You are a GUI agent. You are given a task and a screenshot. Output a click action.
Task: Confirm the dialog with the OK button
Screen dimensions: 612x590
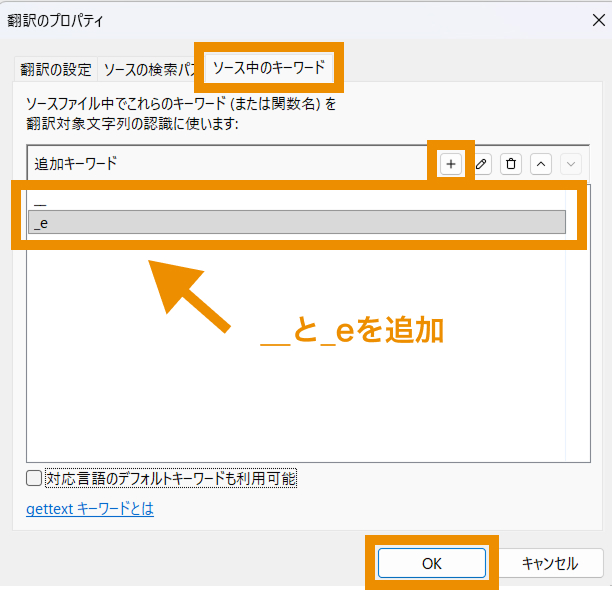click(431, 563)
